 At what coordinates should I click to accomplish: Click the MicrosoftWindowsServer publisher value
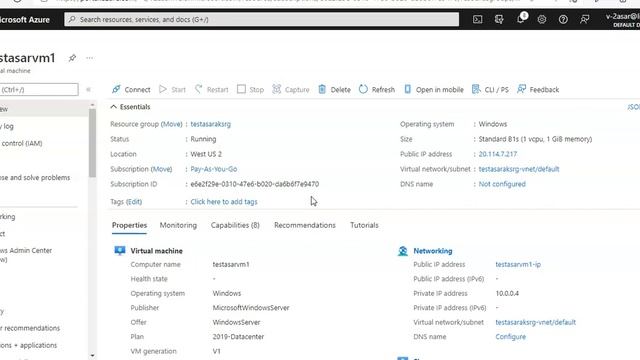251,308
